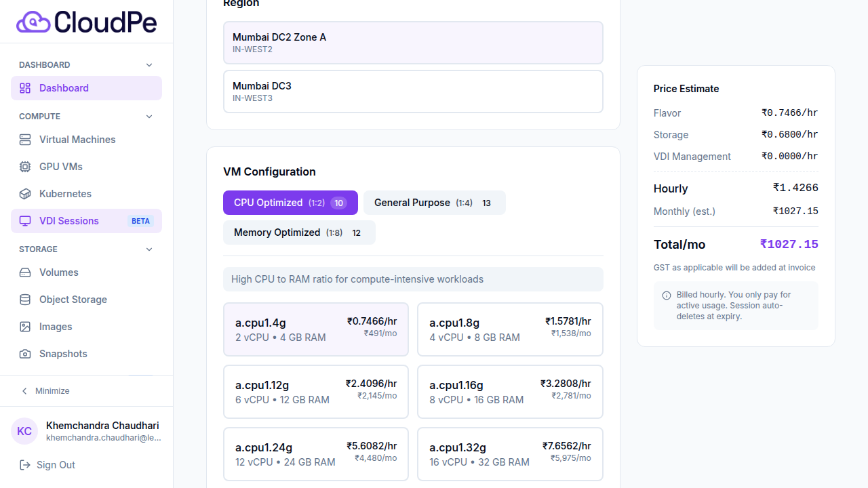
Task: Click the user email address text
Action: click(104, 438)
